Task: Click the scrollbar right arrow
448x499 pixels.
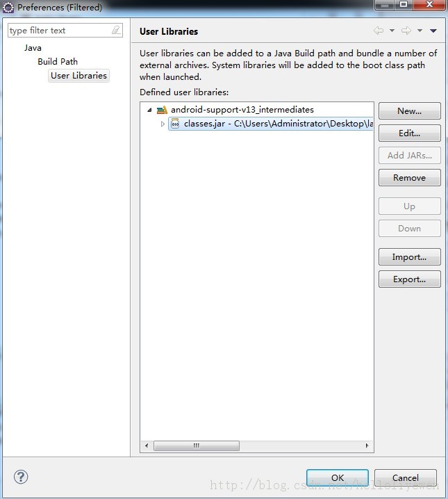Action: (x=367, y=445)
